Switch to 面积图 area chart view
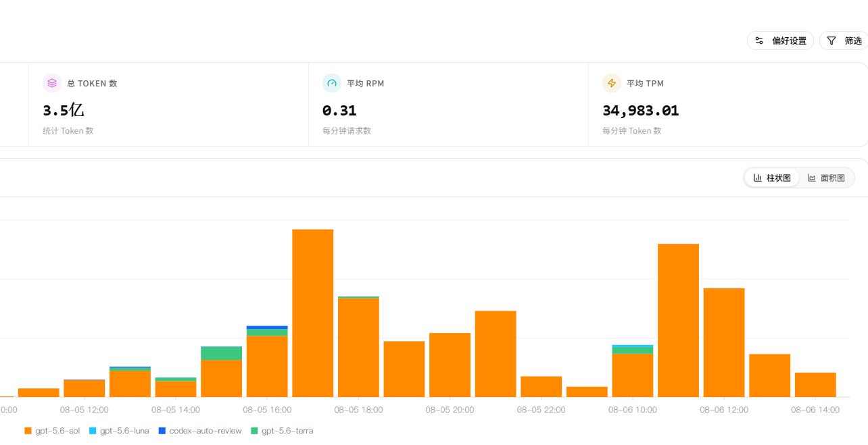Image resolution: width=868 pixels, height=445 pixels. click(x=826, y=178)
